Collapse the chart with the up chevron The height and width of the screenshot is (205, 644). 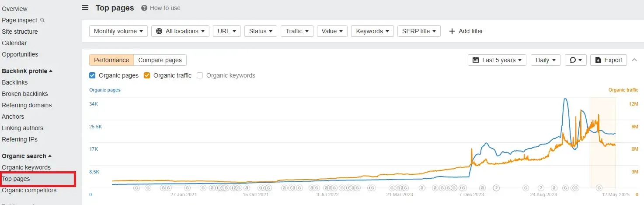(x=635, y=60)
